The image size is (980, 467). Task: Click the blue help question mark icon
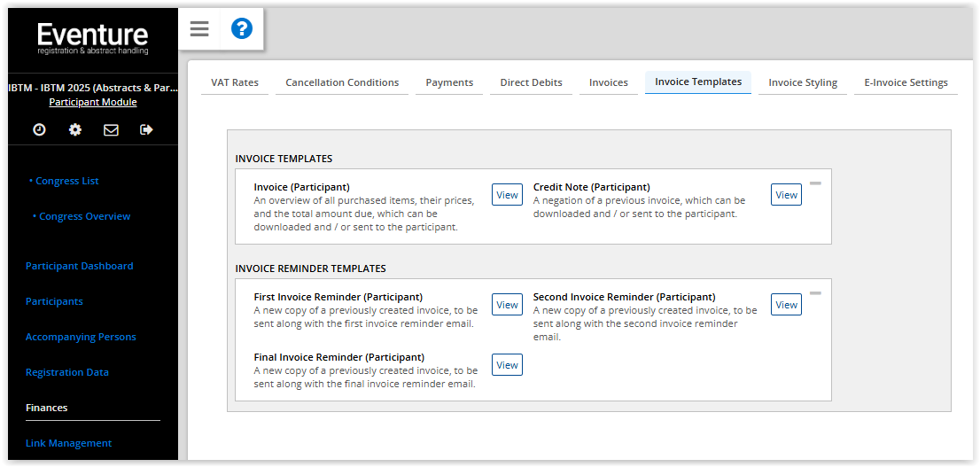coord(242,29)
